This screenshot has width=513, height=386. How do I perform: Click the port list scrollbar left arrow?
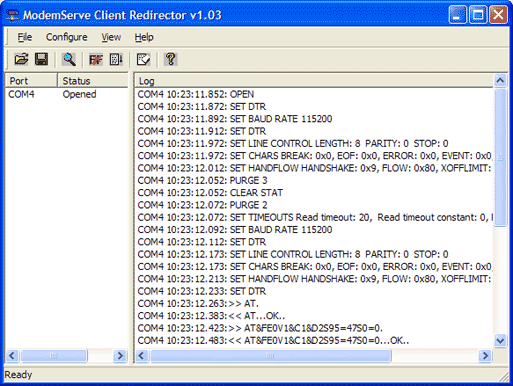pos(12,356)
